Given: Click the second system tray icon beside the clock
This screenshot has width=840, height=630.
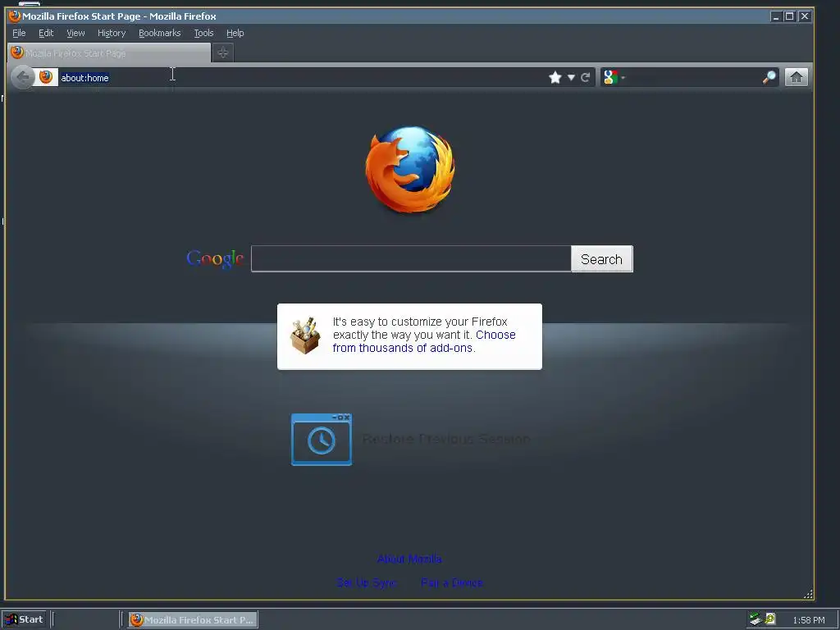Looking at the screenshot, I should pyautogui.click(x=769, y=619).
